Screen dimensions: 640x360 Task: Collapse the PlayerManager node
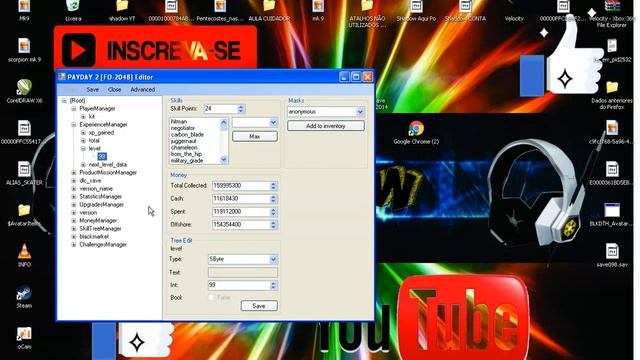click(x=74, y=109)
